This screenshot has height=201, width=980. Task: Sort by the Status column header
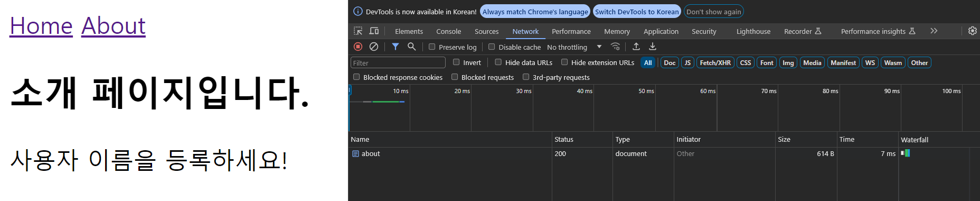pyautogui.click(x=582, y=140)
